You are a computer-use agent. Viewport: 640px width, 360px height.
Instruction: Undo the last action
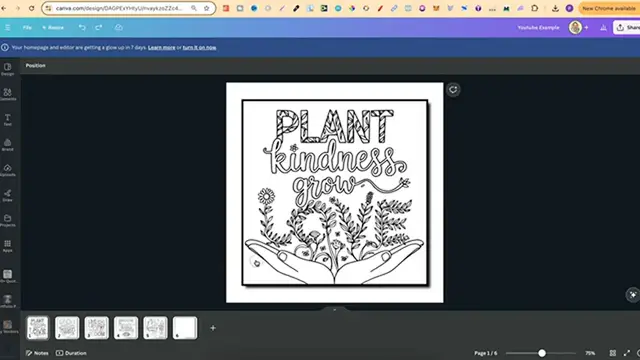click(82, 27)
